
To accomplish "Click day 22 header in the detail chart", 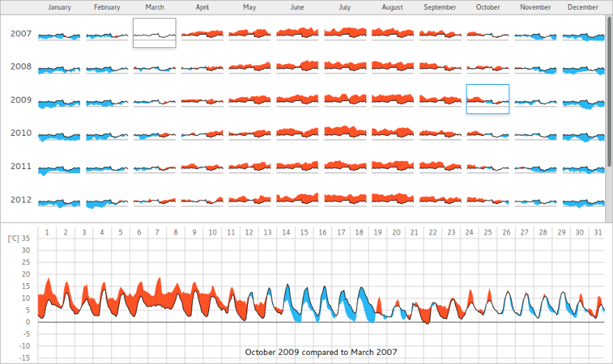I will [x=433, y=232].
